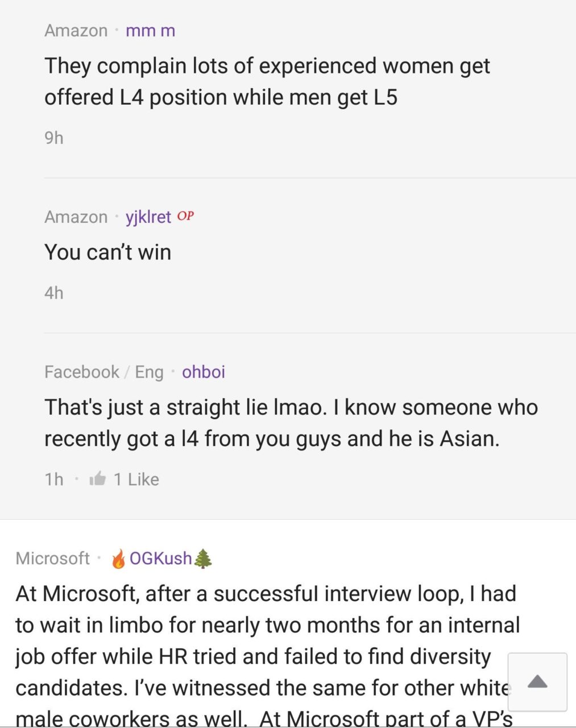Tap the tree emoji after OGKush

[x=203, y=559]
